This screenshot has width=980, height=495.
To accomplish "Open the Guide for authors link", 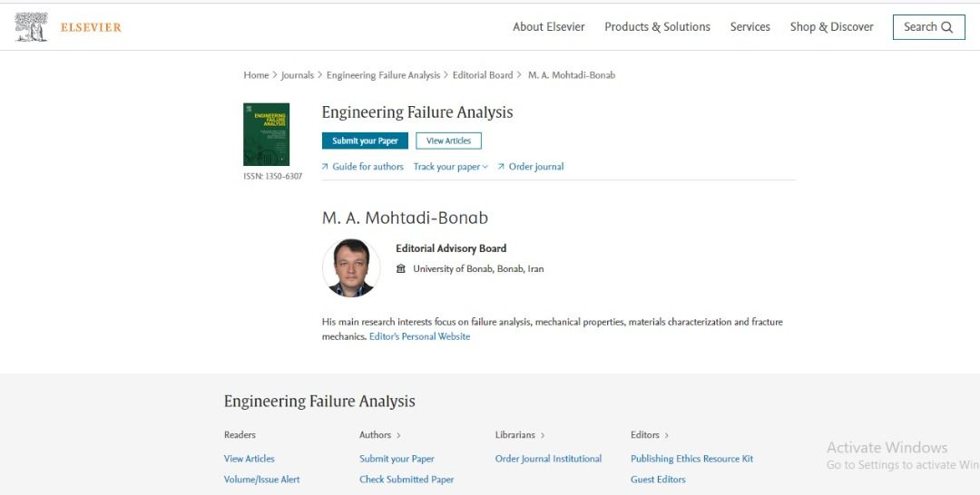I will (x=362, y=167).
